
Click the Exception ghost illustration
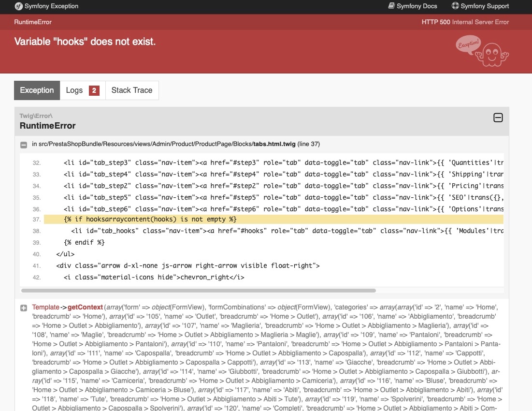coord(482,51)
